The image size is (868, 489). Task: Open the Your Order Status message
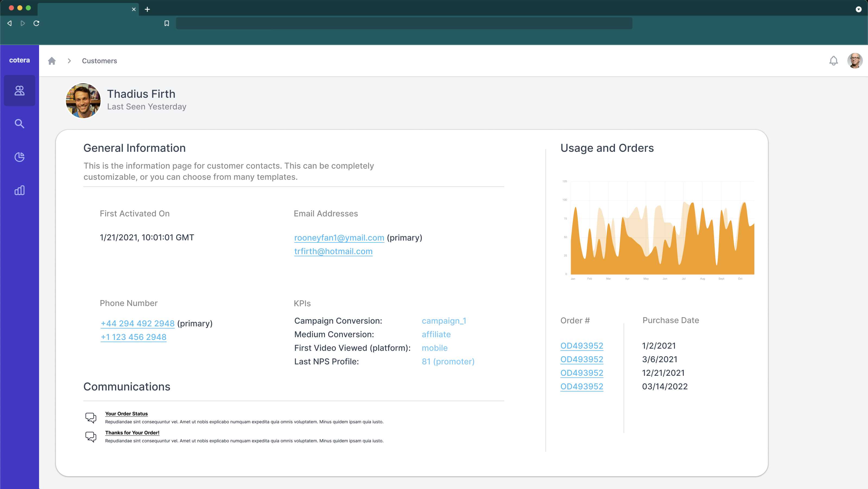click(126, 414)
